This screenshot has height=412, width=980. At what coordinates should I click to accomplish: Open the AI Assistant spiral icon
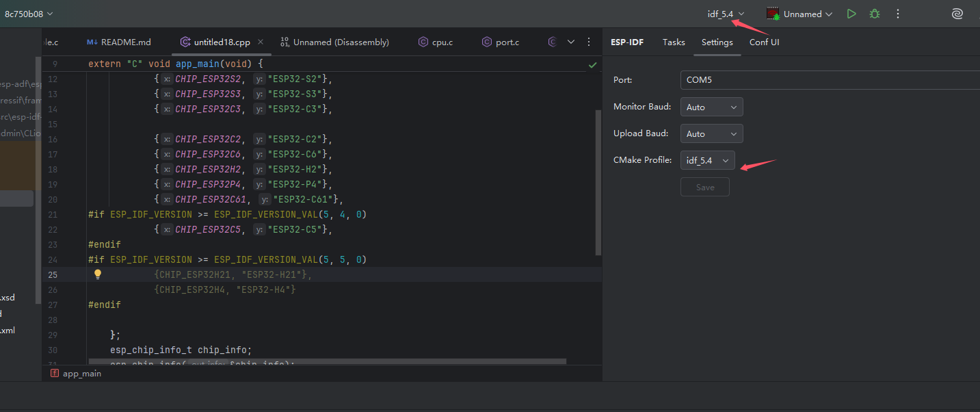pyautogui.click(x=957, y=14)
